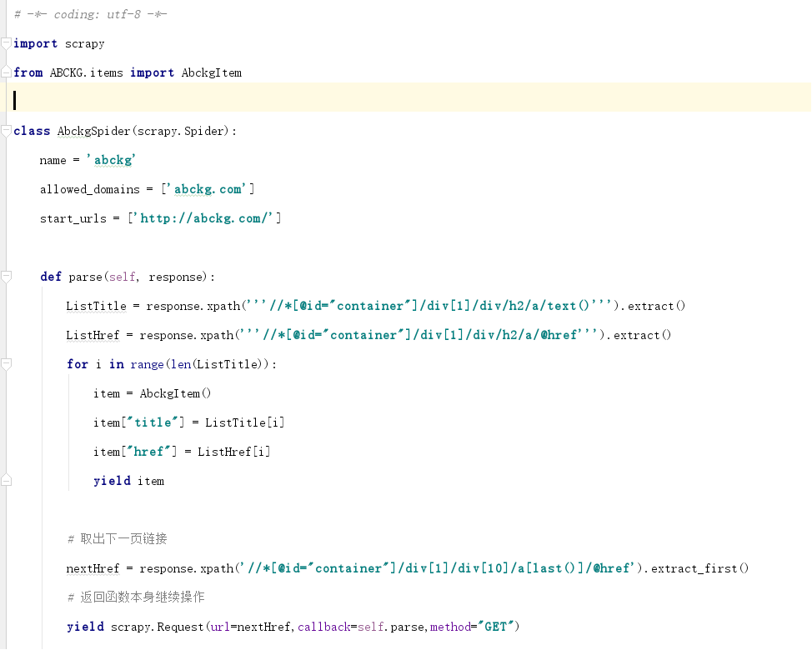Image resolution: width=812 pixels, height=650 pixels.
Task: Click scrapy.Request in the last line
Action: point(158,627)
